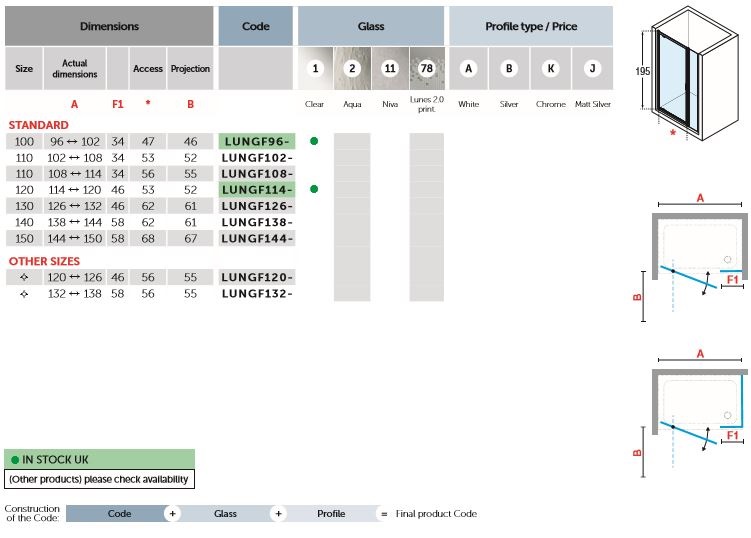Click the please check availability note
Viewport: 751px width, 538px height.
(99, 479)
